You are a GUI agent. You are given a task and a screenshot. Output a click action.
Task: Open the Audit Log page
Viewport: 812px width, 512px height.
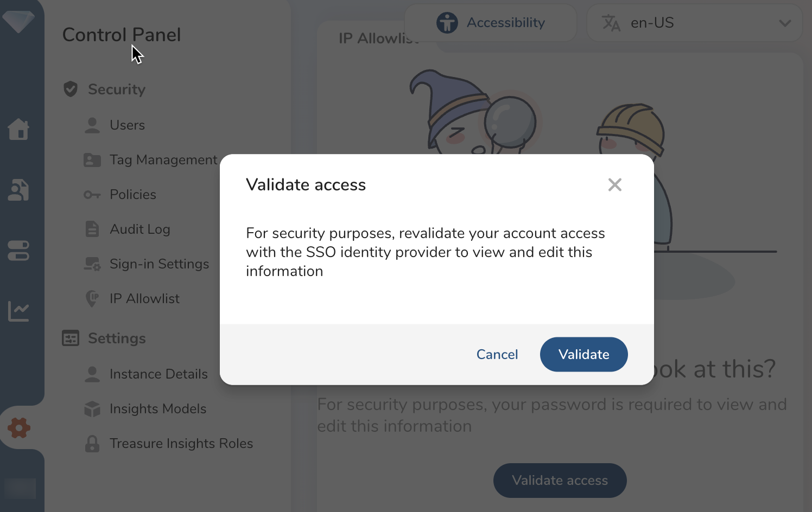pos(139,229)
